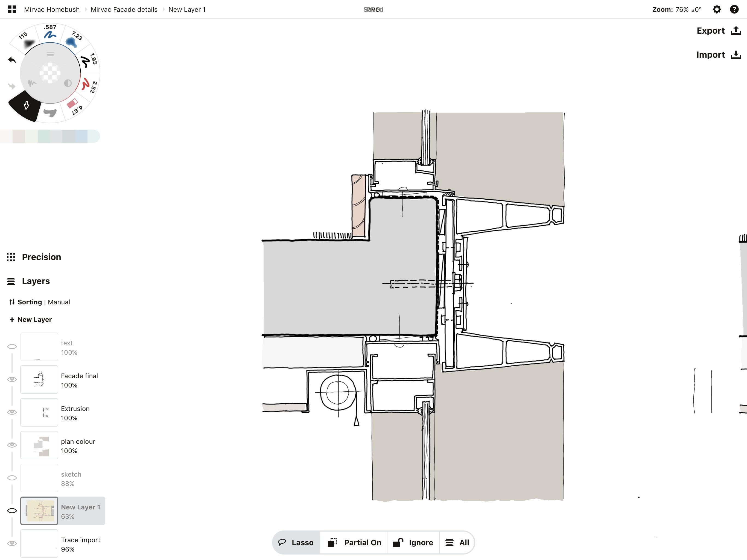Open smoothing control in tool wheel
Screen dimensions: 747x560
(x=32, y=83)
